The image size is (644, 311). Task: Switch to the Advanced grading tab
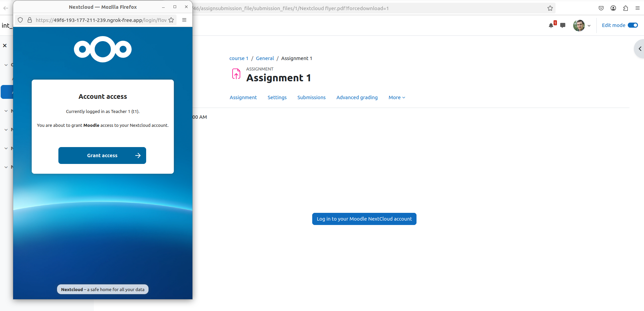click(357, 97)
